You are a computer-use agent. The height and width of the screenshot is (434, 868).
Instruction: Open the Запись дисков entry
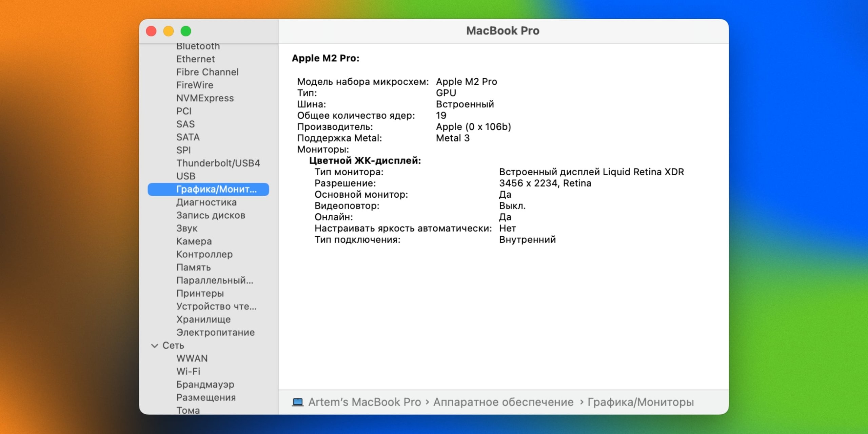pos(211,215)
